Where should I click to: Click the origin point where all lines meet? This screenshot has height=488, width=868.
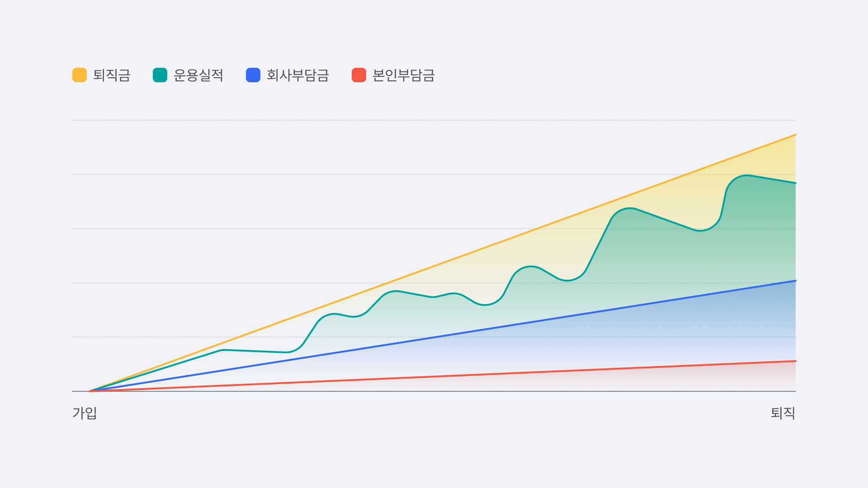(90, 391)
